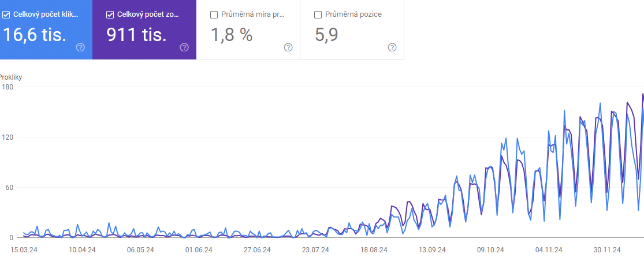Image resolution: width=644 pixels, height=265 pixels.
Task: Click date label 23.07.24
Action: pos(315,250)
